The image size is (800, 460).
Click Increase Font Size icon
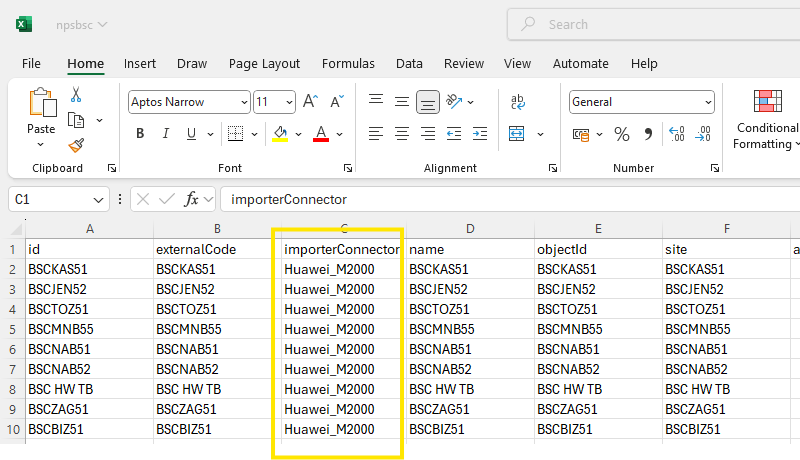pos(310,101)
